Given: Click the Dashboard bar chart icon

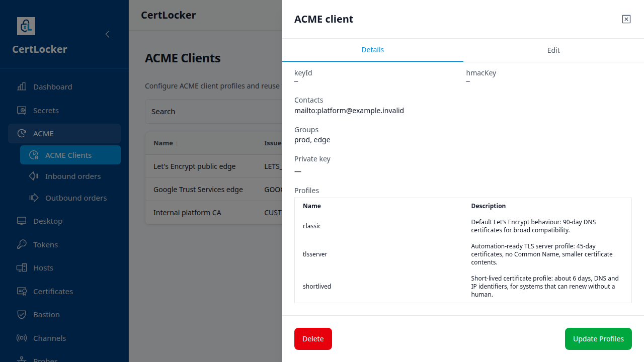Looking at the screenshot, I should 22,86.
